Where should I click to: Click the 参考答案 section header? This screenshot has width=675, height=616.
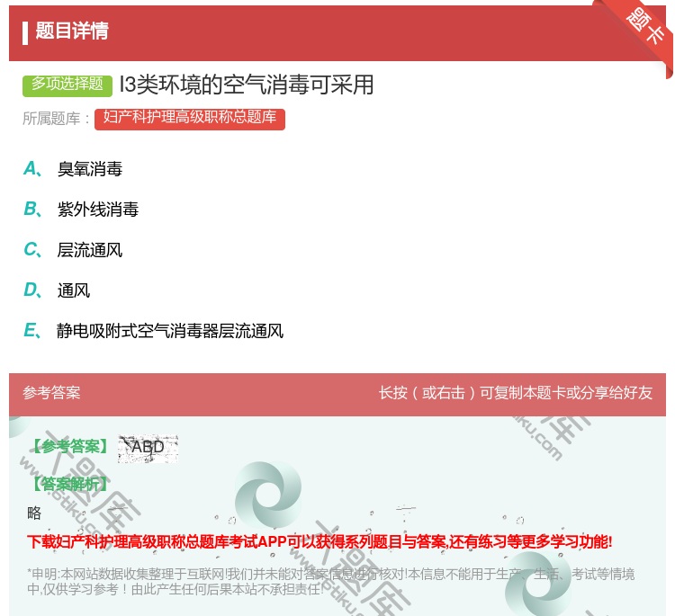51,392
